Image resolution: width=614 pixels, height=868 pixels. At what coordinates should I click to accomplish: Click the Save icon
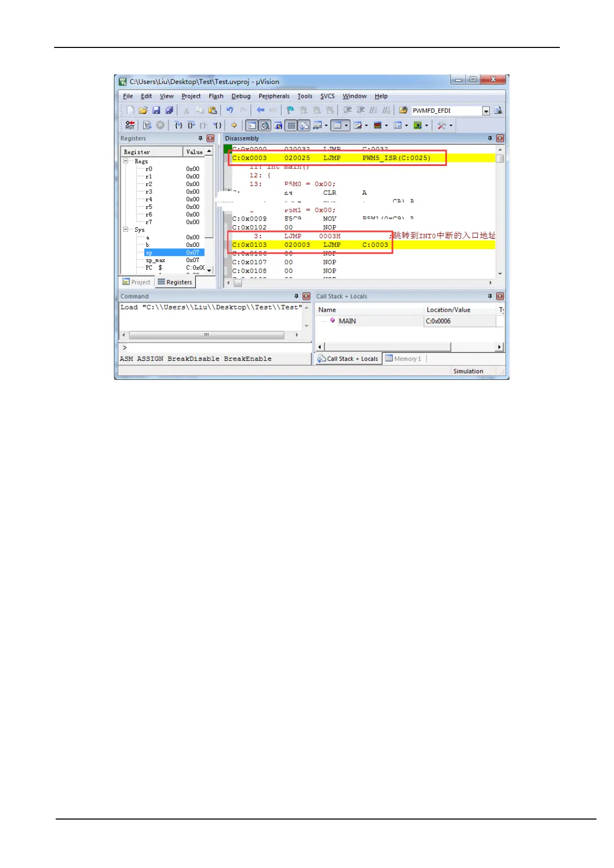click(x=156, y=110)
